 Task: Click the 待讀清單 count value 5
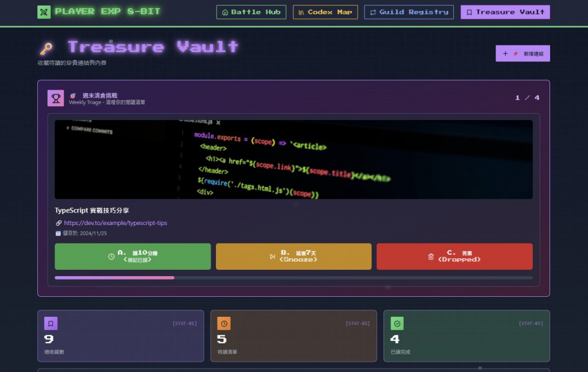(x=222, y=339)
